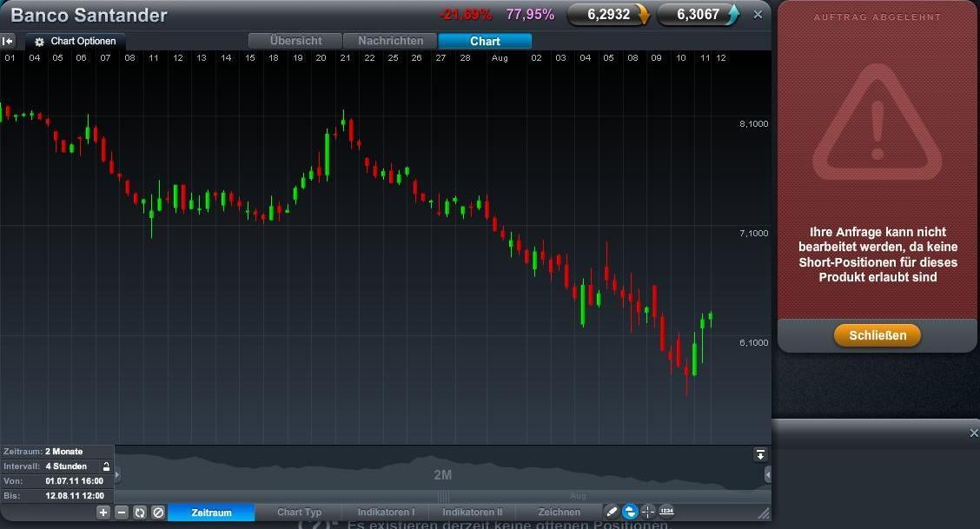Click the -21,69% percentage value
This screenshot has height=529, width=980.
click(x=466, y=15)
